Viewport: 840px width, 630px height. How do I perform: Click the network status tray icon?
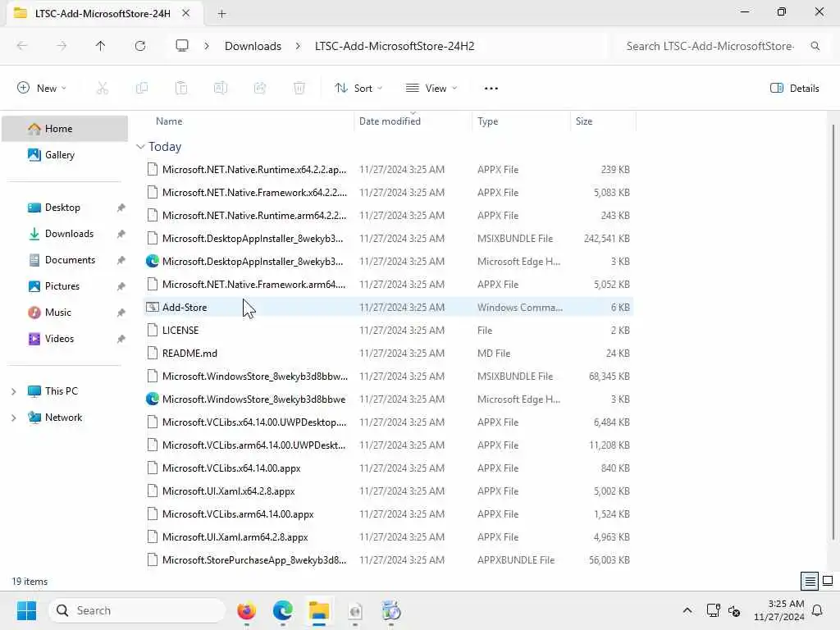pyautogui.click(x=713, y=610)
